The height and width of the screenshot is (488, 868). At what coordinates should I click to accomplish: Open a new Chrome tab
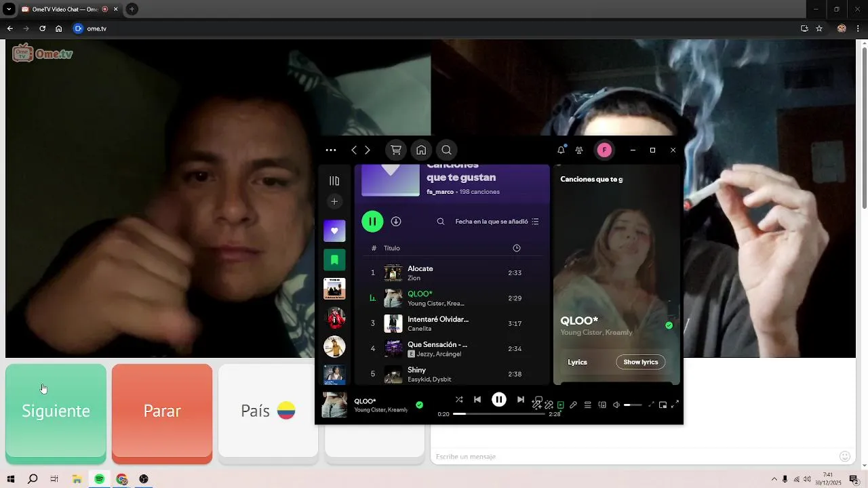coord(132,9)
